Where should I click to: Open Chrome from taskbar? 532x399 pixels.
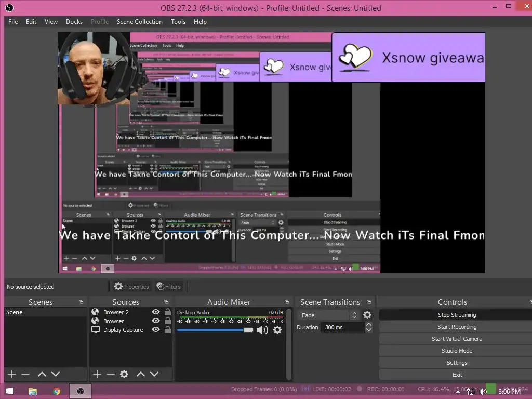pyautogui.click(x=57, y=391)
